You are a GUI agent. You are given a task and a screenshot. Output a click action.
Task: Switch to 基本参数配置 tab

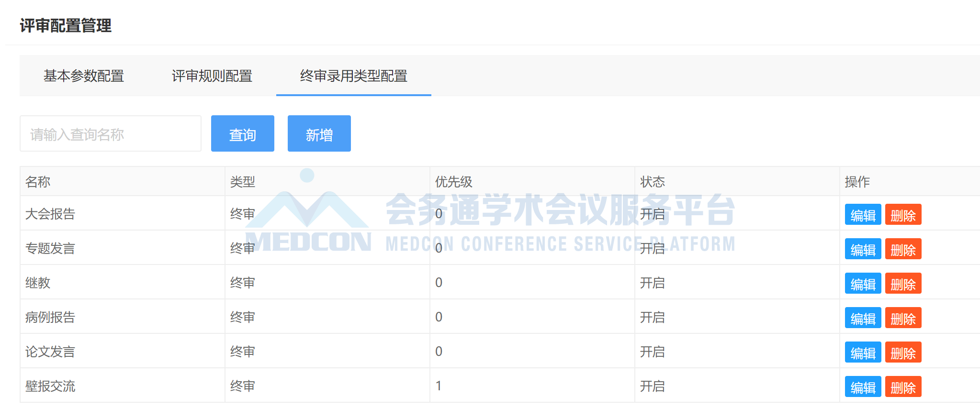click(x=84, y=76)
